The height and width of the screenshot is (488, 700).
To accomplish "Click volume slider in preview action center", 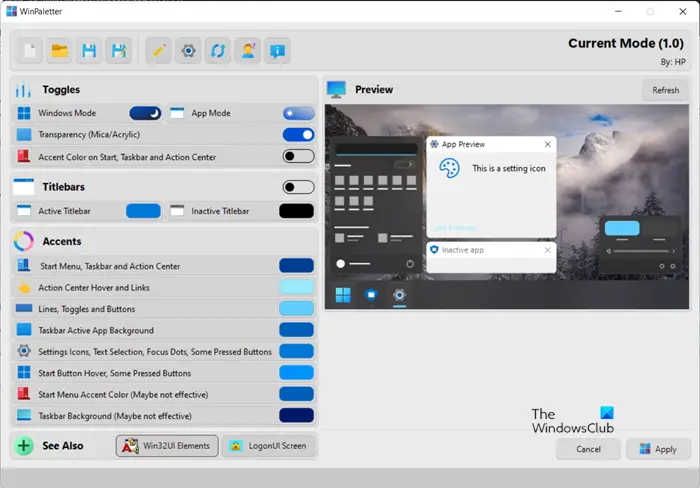I will pos(641,251).
